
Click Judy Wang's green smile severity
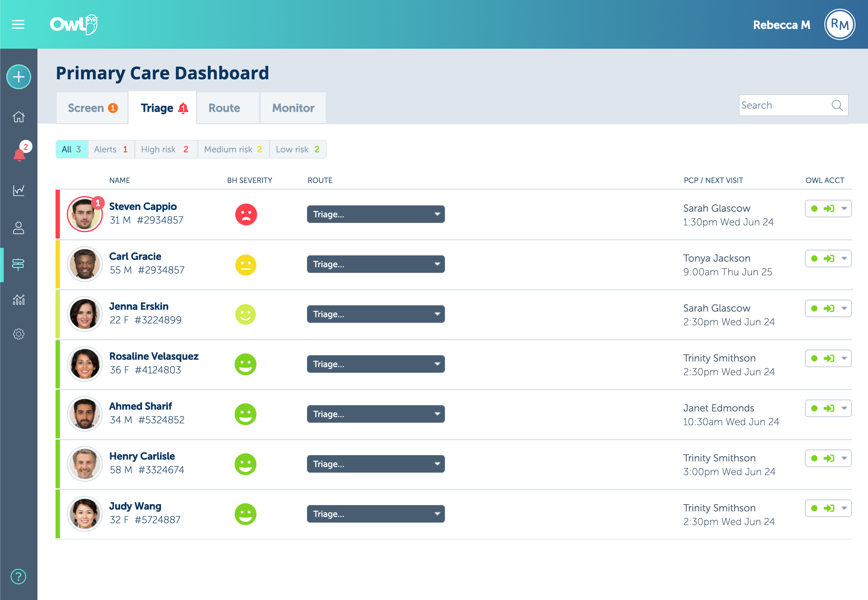pos(245,514)
